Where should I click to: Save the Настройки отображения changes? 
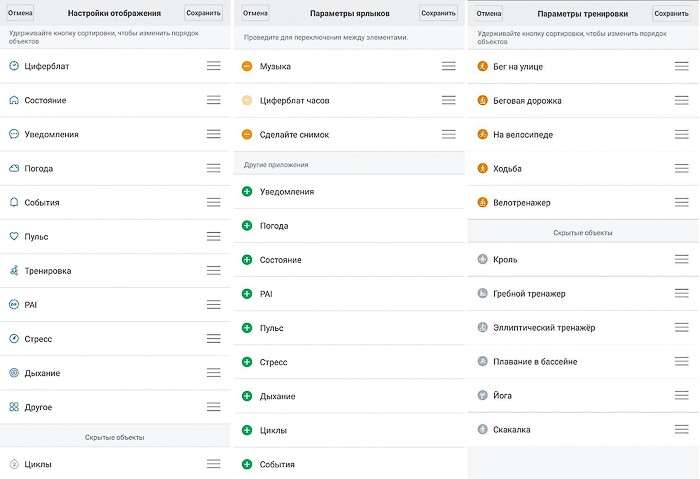tap(204, 13)
